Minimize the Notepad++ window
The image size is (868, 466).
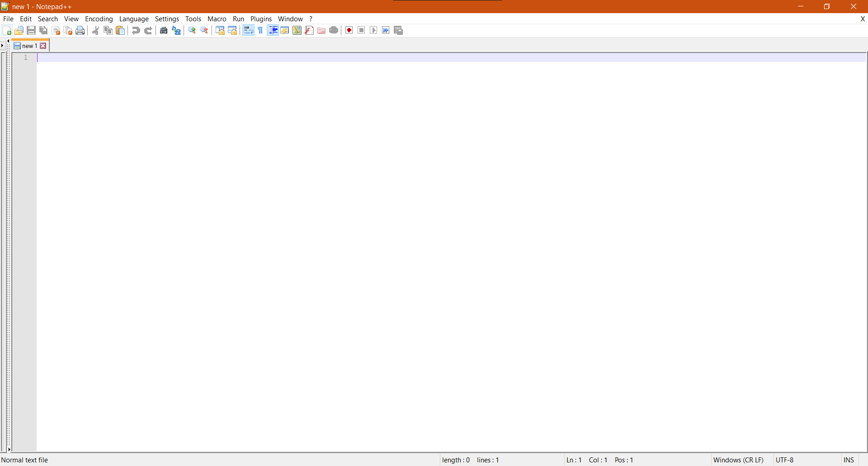click(x=801, y=6)
